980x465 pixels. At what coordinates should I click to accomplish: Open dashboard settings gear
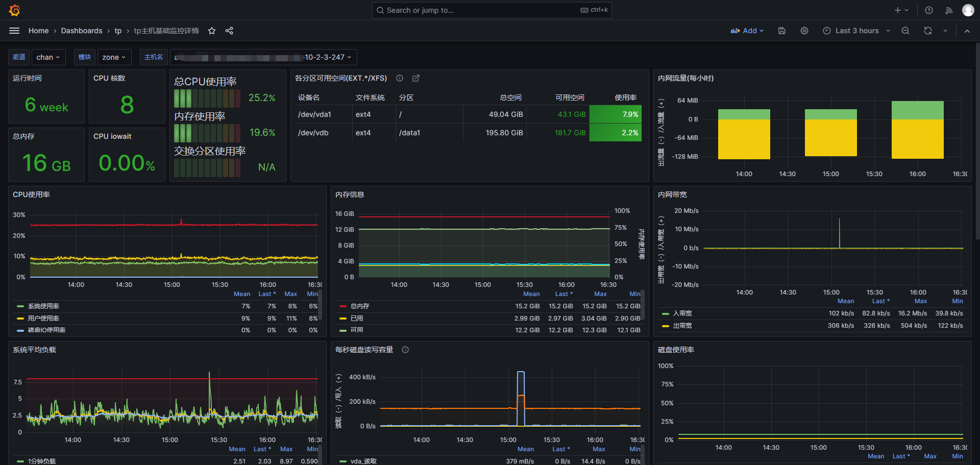point(804,31)
